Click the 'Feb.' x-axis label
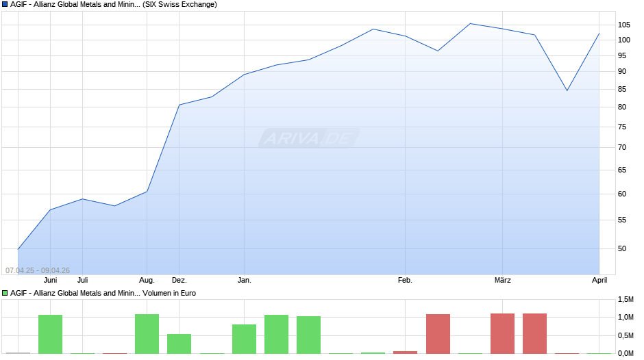644x360 pixels. pyautogui.click(x=405, y=280)
